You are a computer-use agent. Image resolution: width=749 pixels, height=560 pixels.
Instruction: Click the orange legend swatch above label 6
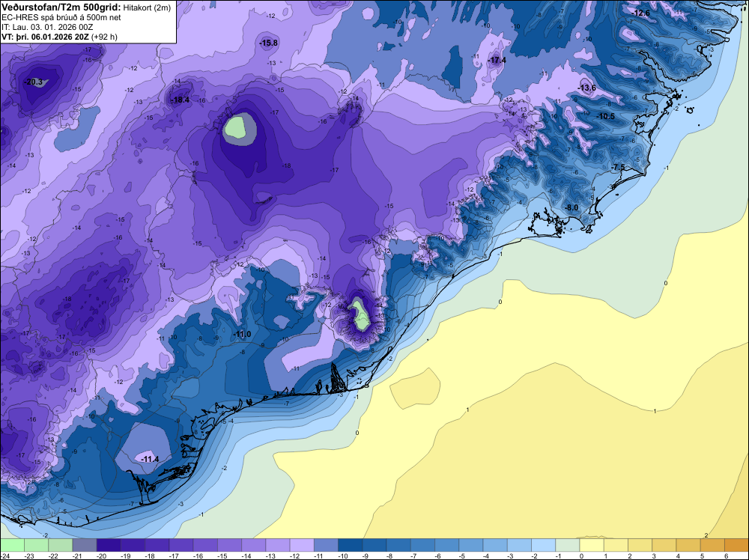point(736,545)
